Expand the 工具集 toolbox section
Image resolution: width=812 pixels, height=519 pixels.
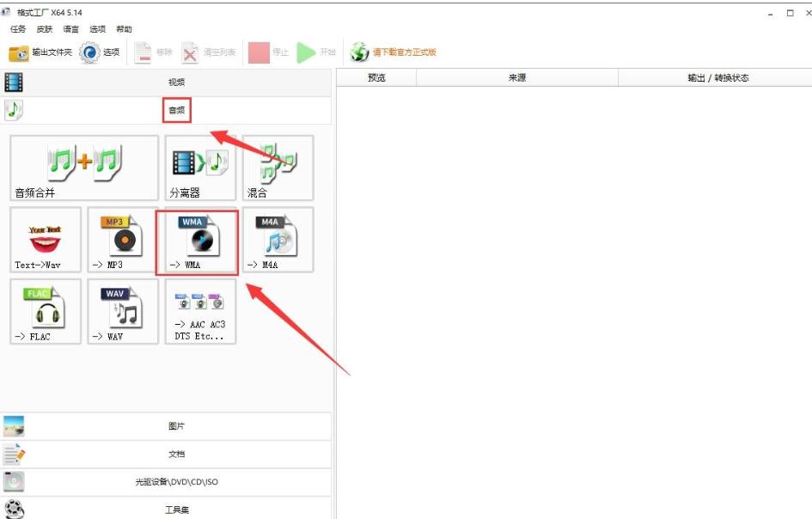point(176,509)
